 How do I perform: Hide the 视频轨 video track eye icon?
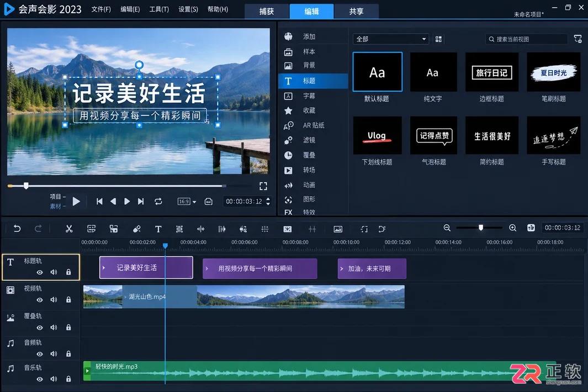click(x=39, y=300)
